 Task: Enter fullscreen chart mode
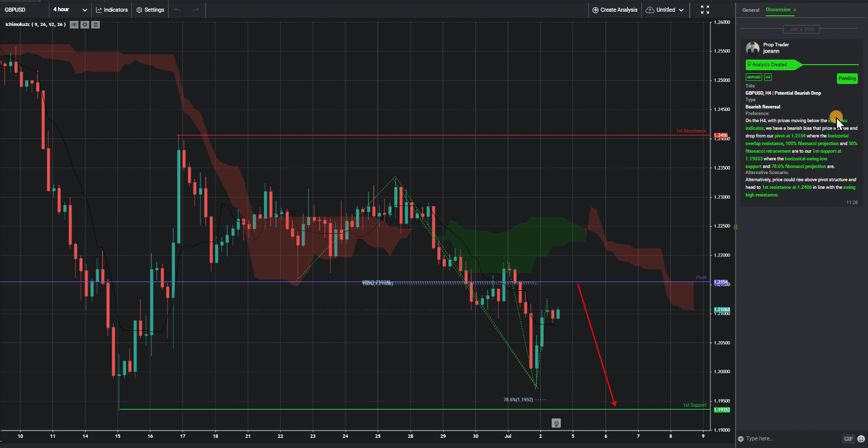(x=705, y=10)
